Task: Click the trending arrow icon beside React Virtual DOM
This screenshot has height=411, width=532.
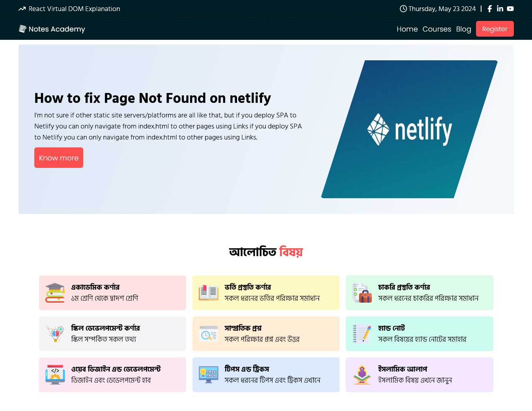Action: [22, 9]
